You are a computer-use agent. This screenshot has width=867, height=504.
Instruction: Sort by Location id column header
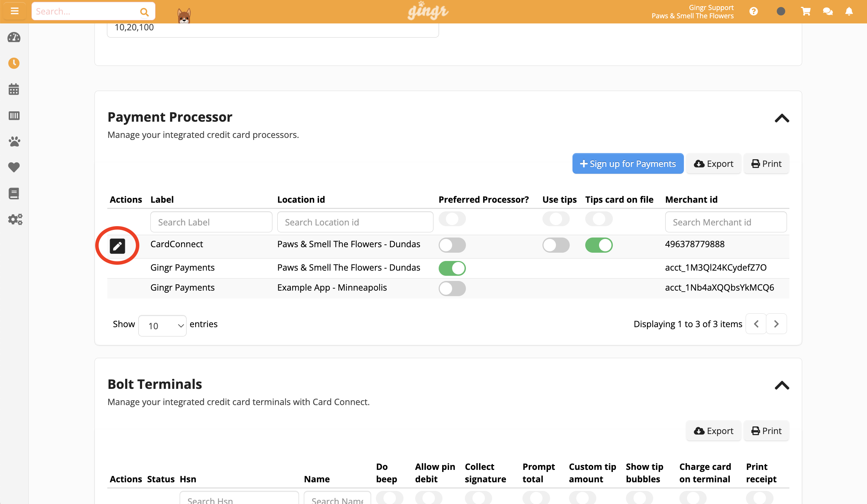click(301, 200)
